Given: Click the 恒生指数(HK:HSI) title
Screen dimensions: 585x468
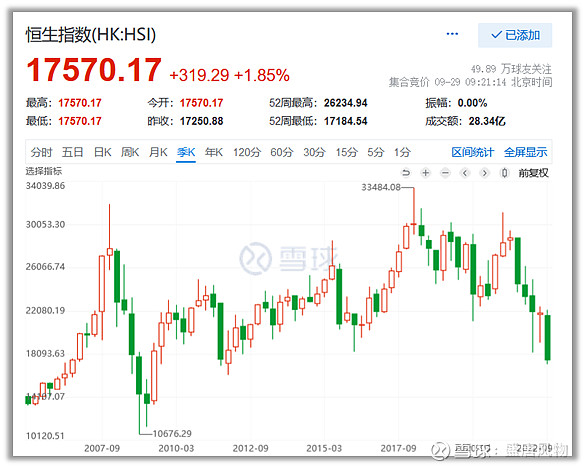Looking at the screenshot, I should pos(91,35).
